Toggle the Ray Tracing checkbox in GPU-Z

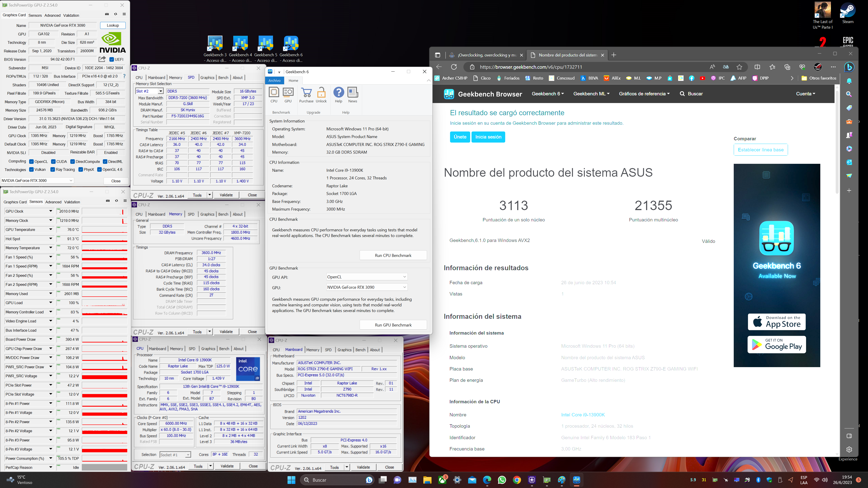tap(53, 170)
